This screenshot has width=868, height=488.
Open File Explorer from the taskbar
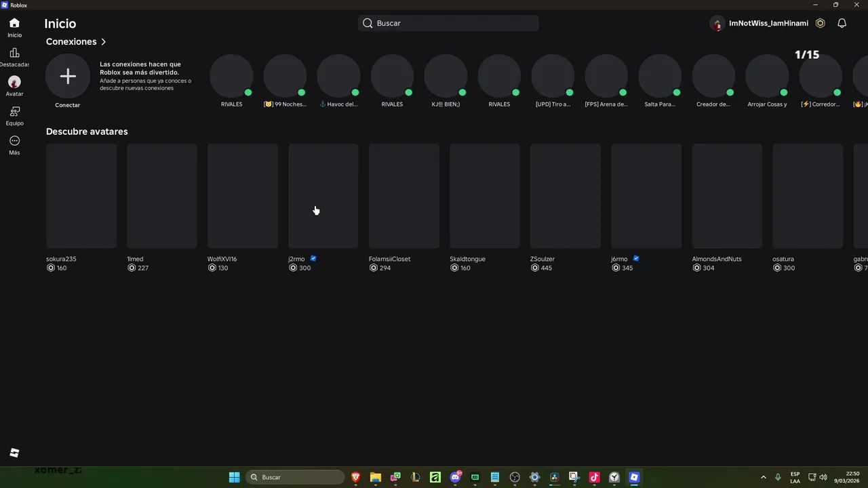click(x=375, y=477)
